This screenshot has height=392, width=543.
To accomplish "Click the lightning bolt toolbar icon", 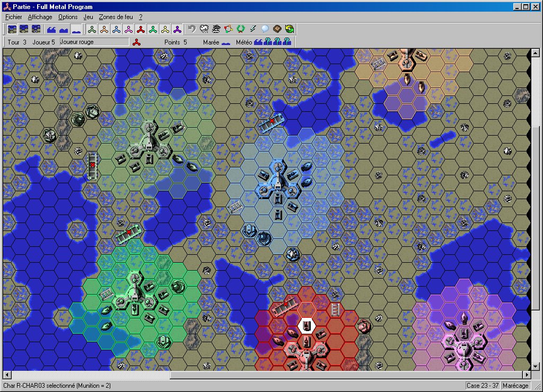I will [253, 29].
